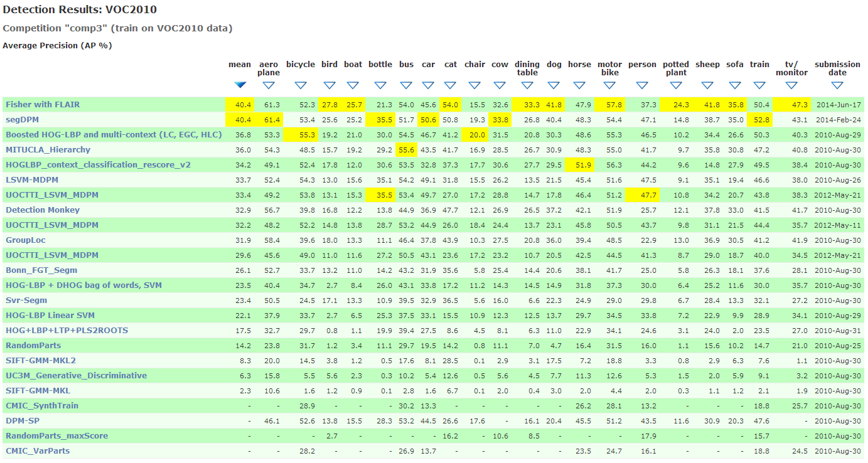
Task: Sort by motorbike column triangle
Action: 609,85
